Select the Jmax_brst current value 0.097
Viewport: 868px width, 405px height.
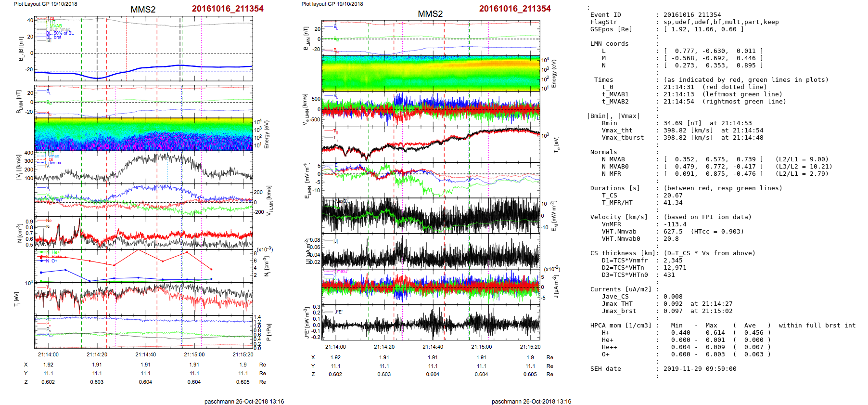point(673,311)
